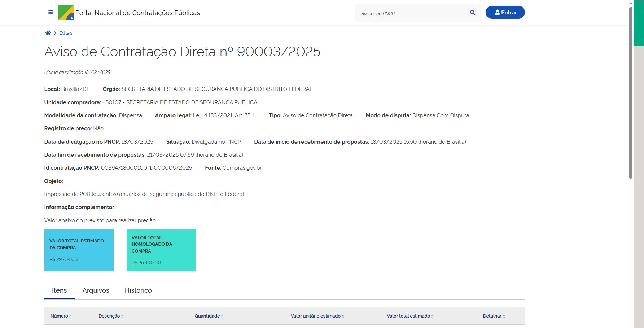Sort by Valor unitário estimado column

pyautogui.click(x=317, y=316)
